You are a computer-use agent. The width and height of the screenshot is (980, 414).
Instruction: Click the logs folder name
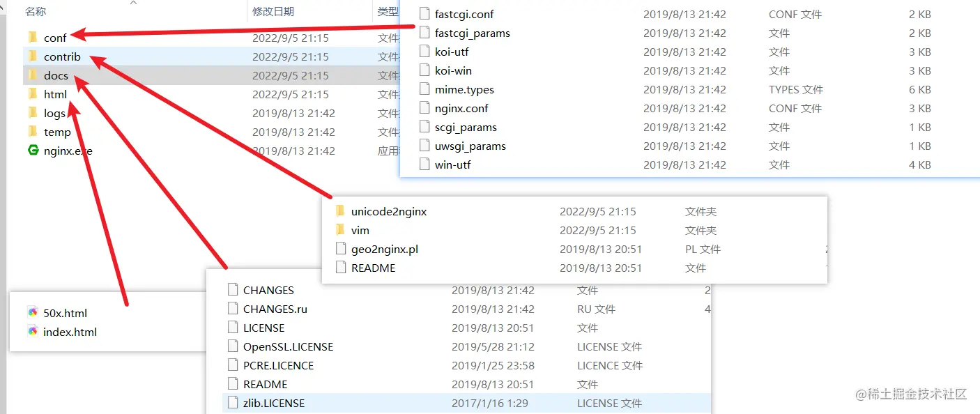[54, 113]
